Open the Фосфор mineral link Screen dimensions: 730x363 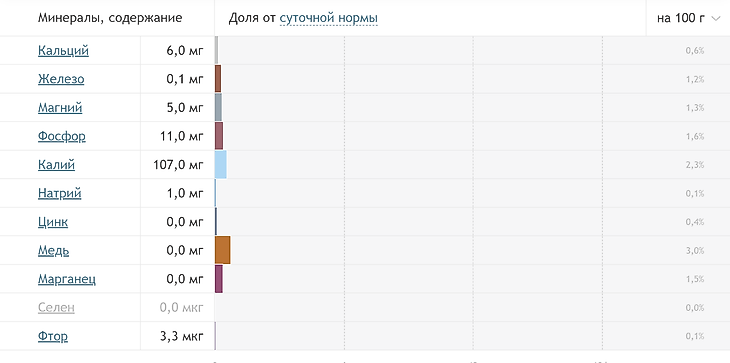coord(62,136)
